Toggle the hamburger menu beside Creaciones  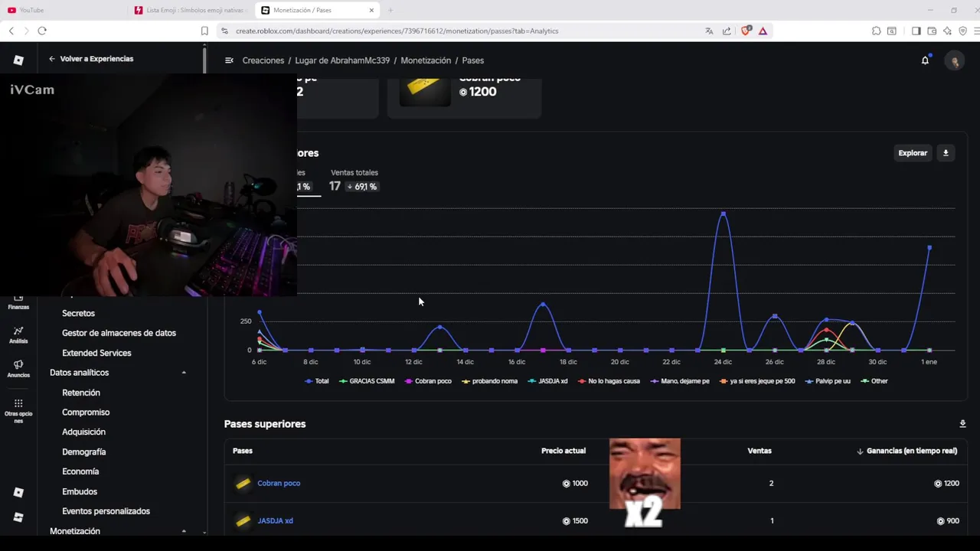pyautogui.click(x=229, y=60)
